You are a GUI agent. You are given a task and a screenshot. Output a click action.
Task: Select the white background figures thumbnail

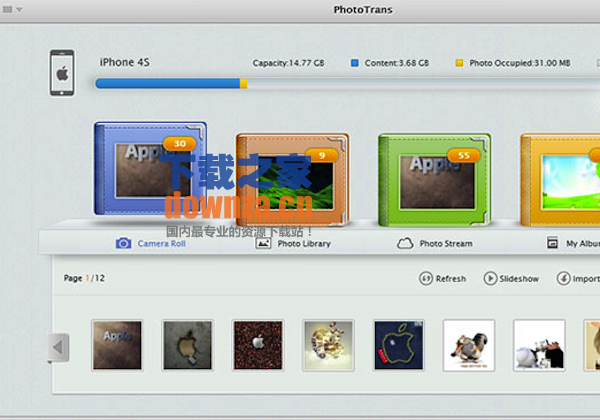tap(540, 345)
